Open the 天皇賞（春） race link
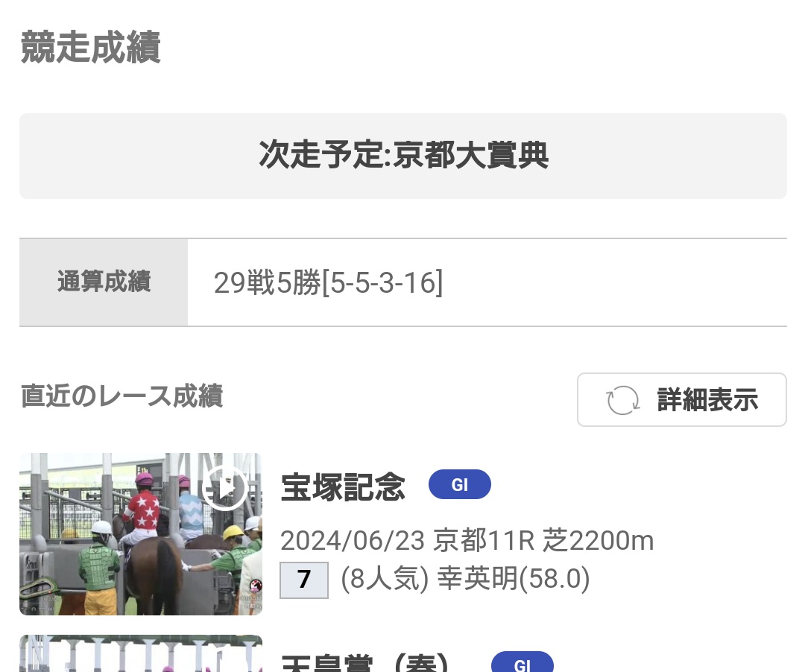805x672 pixels. [x=365, y=663]
